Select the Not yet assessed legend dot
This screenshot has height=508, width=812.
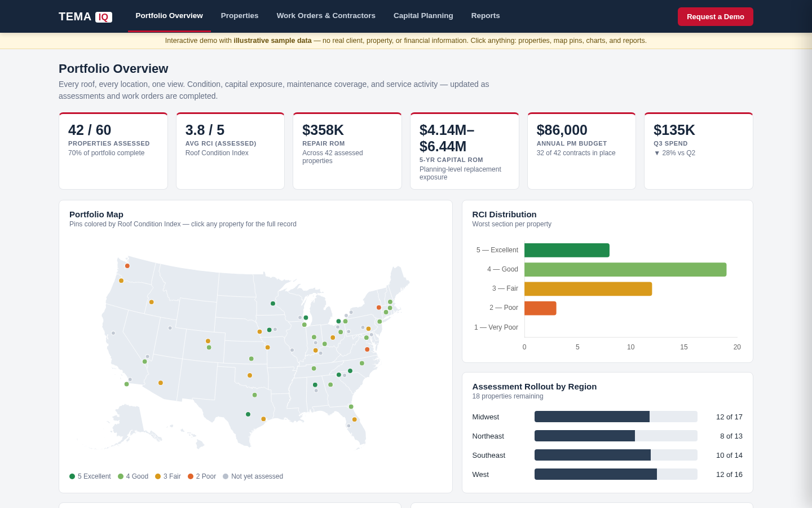226,476
